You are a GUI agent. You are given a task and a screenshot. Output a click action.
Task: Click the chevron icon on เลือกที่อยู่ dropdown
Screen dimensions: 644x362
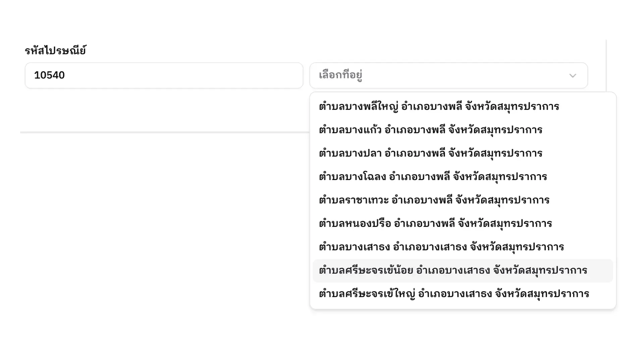click(573, 76)
